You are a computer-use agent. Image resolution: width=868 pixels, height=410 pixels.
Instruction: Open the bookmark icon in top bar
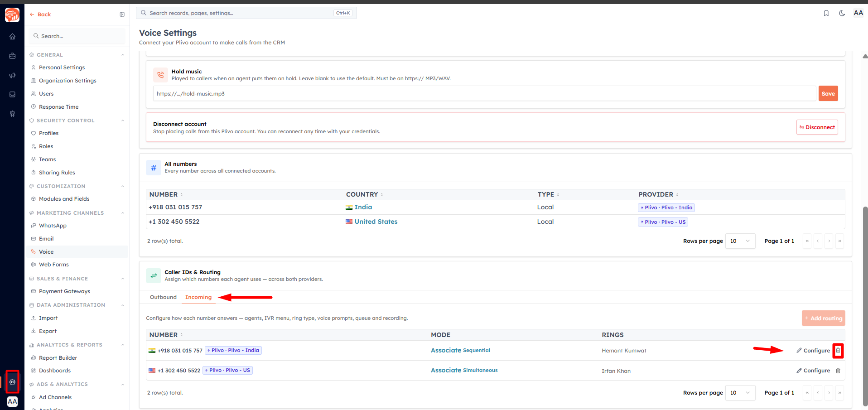tap(826, 13)
